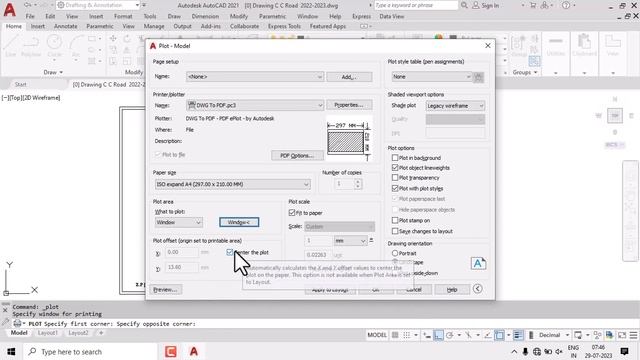Toggle Plot with plot styles

(395, 188)
